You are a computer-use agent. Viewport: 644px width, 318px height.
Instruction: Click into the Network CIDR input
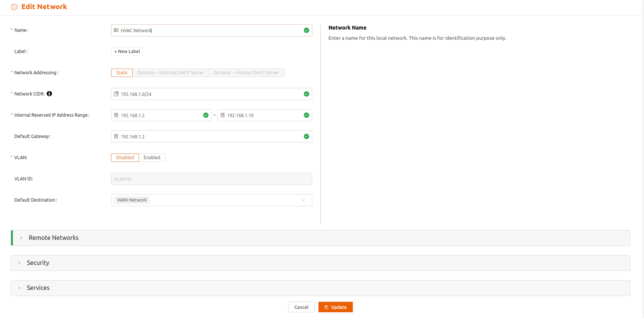pyautogui.click(x=212, y=94)
